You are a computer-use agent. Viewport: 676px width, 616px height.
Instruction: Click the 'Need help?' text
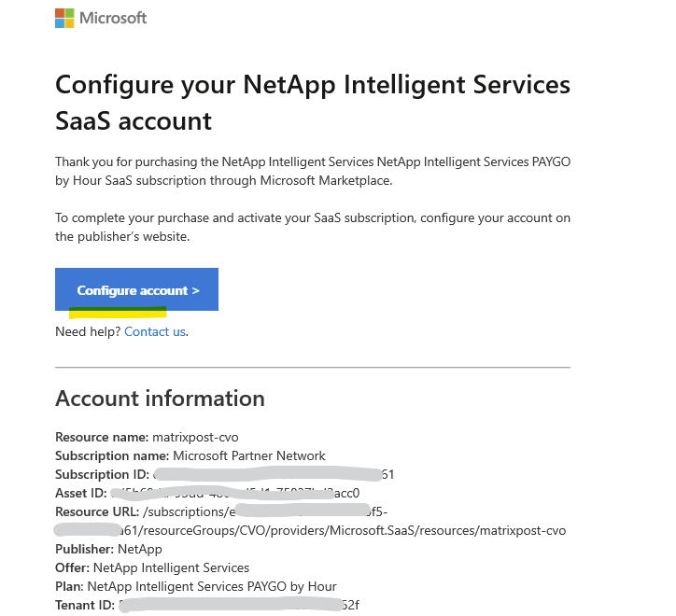88,331
